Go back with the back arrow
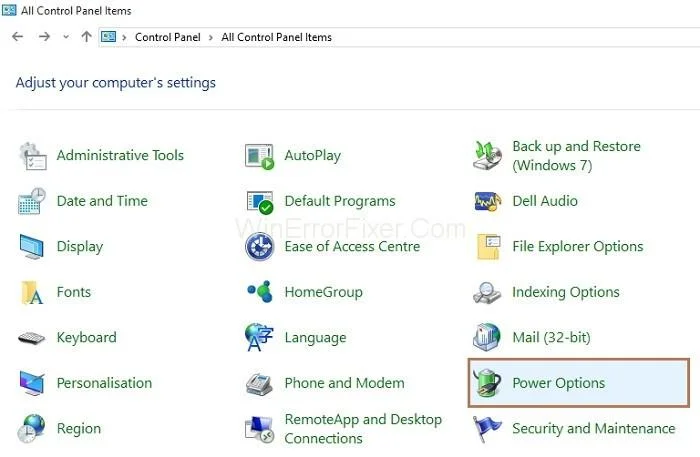Screen dimensions: 700x457 (x=17, y=37)
